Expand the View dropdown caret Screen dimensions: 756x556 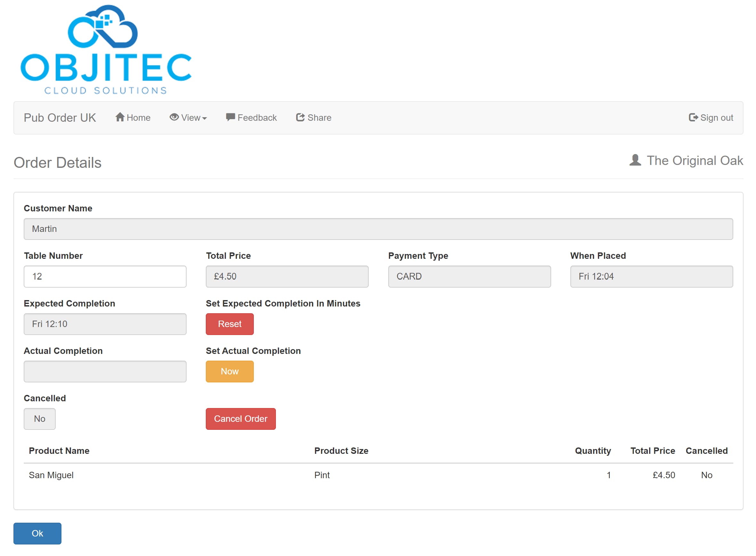(x=205, y=119)
